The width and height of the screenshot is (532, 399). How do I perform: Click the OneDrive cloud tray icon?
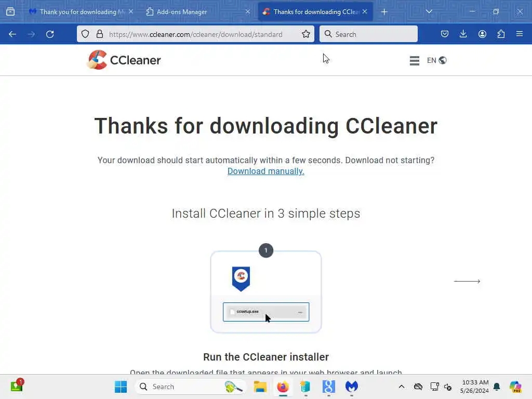coord(418,387)
